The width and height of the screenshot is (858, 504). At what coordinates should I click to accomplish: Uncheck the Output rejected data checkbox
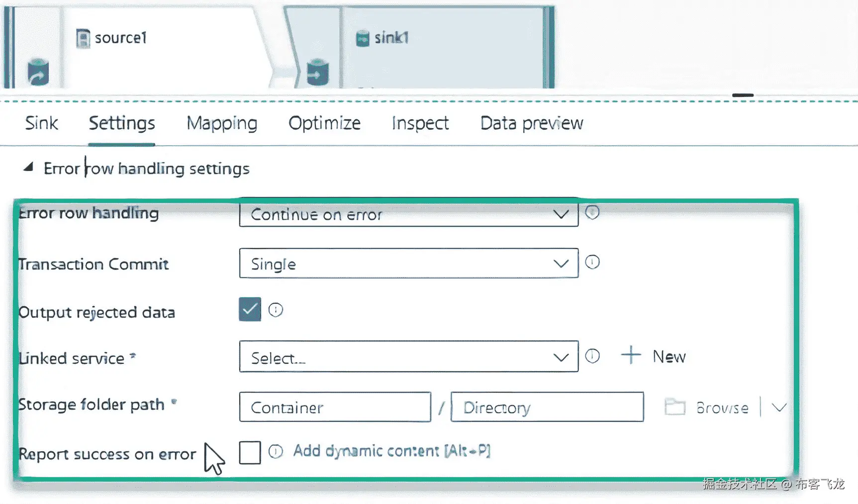pyautogui.click(x=250, y=309)
